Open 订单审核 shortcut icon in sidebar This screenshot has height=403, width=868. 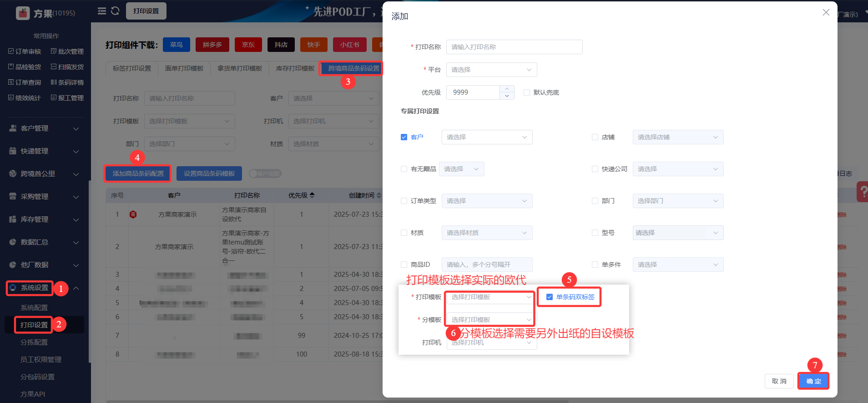click(x=11, y=51)
